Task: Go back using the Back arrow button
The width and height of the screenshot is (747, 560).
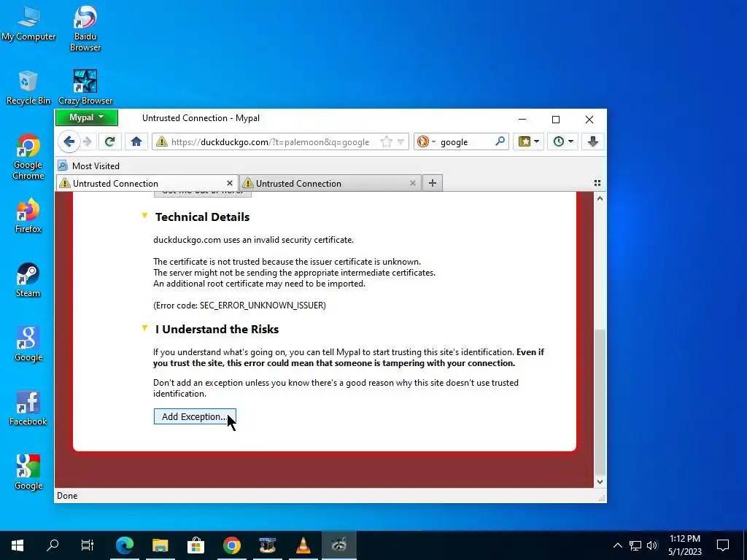Action: (69, 141)
